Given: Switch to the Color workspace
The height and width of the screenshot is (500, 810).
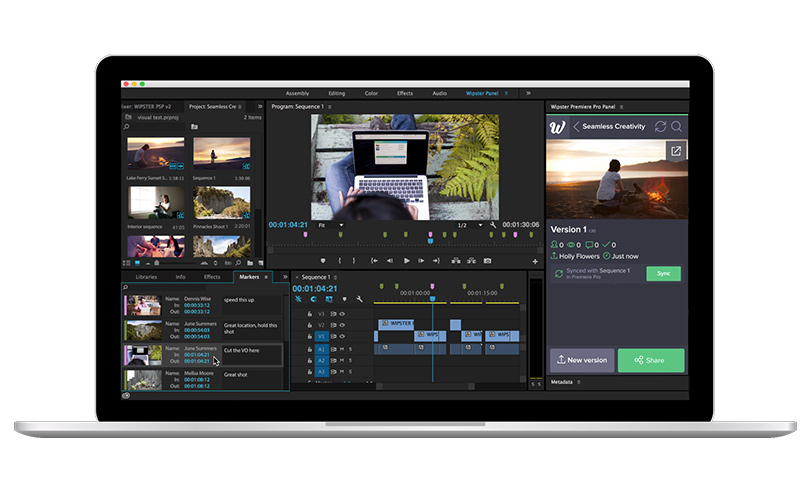Looking at the screenshot, I should pos(371,93).
